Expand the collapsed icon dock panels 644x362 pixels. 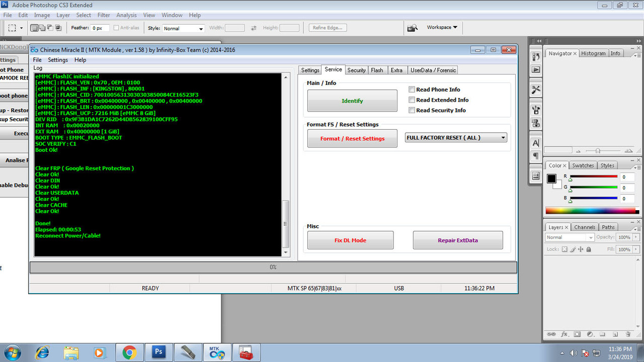tap(539, 41)
